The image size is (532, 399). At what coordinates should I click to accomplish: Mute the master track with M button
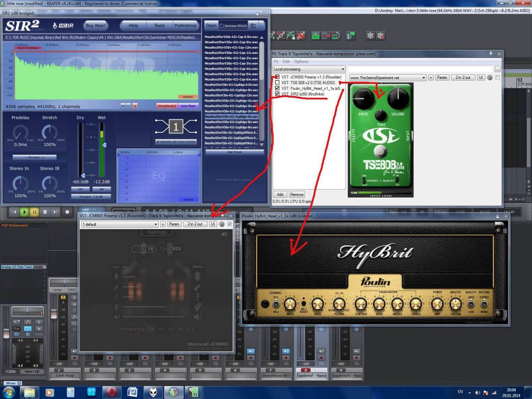(x=39, y=329)
